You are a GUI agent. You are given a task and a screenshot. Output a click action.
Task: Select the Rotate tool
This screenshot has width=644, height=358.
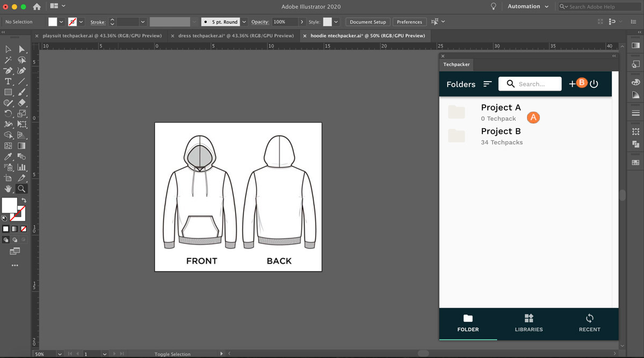8,113
